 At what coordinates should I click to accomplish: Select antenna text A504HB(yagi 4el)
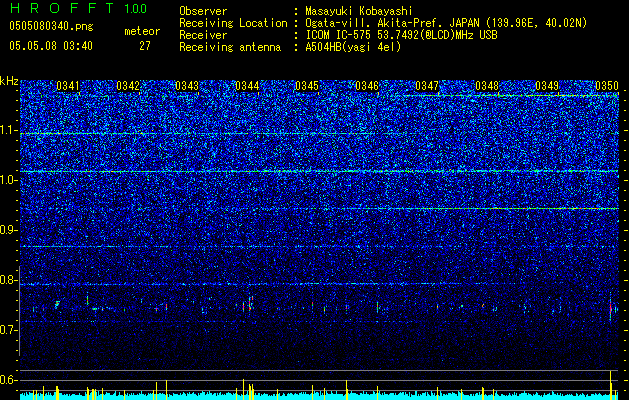click(x=353, y=47)
